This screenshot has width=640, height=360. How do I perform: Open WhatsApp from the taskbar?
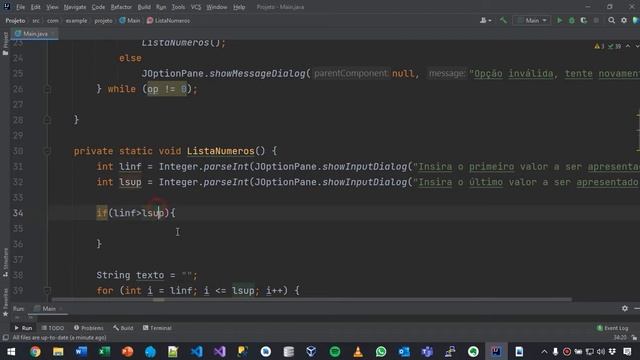(x=381, y=351)
